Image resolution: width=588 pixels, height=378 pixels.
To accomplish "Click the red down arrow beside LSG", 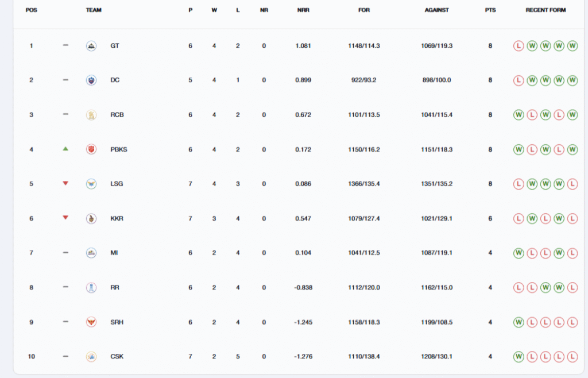I will pyautogui.click(x=65, y=183).
